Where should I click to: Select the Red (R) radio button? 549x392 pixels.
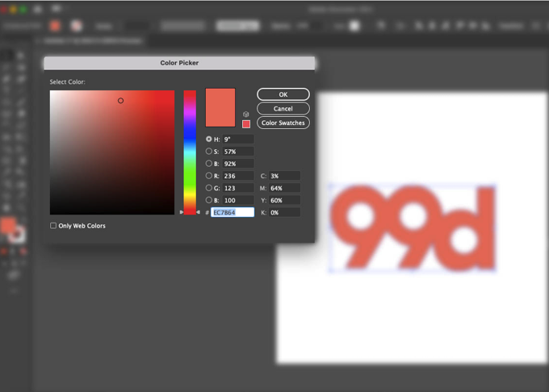click(x=209, y=176)
